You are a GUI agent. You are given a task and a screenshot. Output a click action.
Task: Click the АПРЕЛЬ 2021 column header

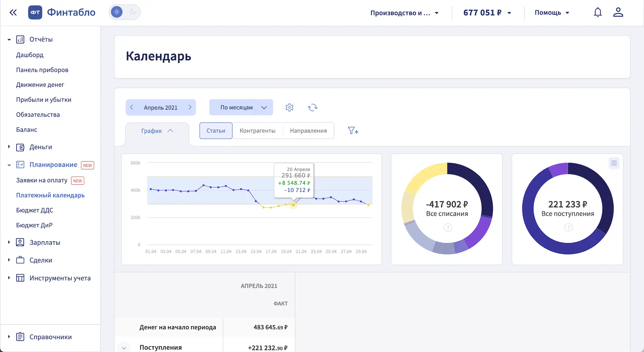pos(259,286)
